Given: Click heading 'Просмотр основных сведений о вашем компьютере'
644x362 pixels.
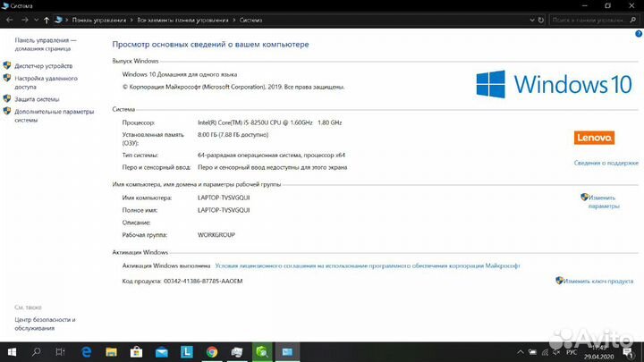Looking at the screenshot, I should coord(210,45).
